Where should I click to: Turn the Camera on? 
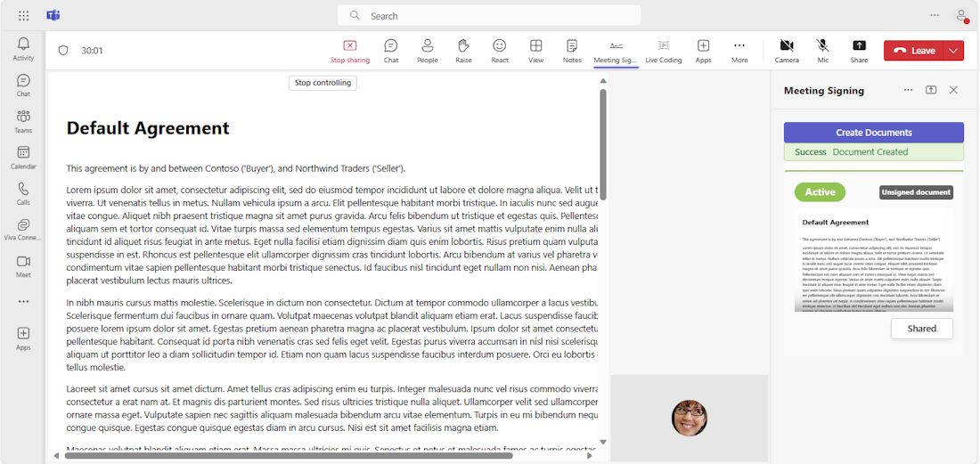coord(787,51)
